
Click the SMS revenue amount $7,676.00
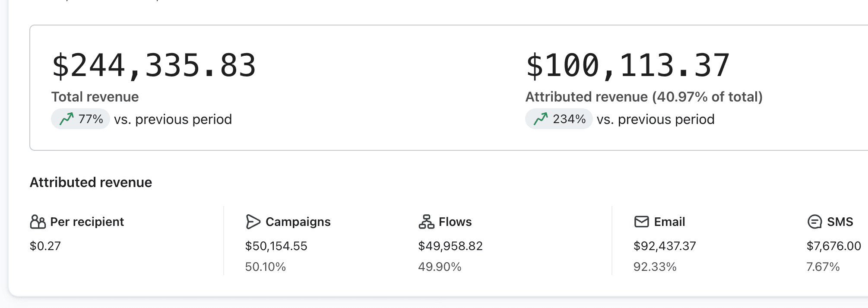click(833, 246)
